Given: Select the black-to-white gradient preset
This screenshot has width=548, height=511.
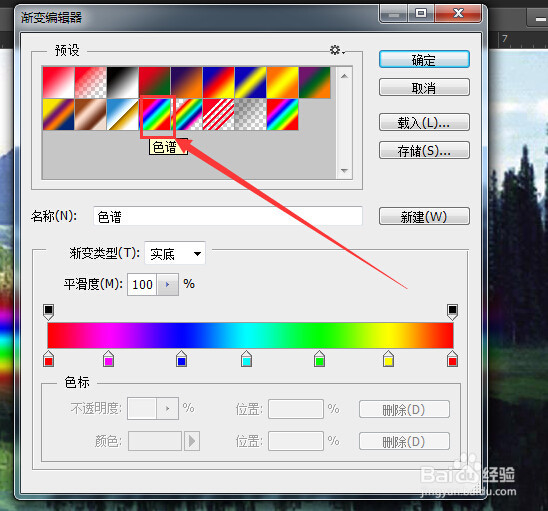Looking at the screenshot, I should point(122,82).
